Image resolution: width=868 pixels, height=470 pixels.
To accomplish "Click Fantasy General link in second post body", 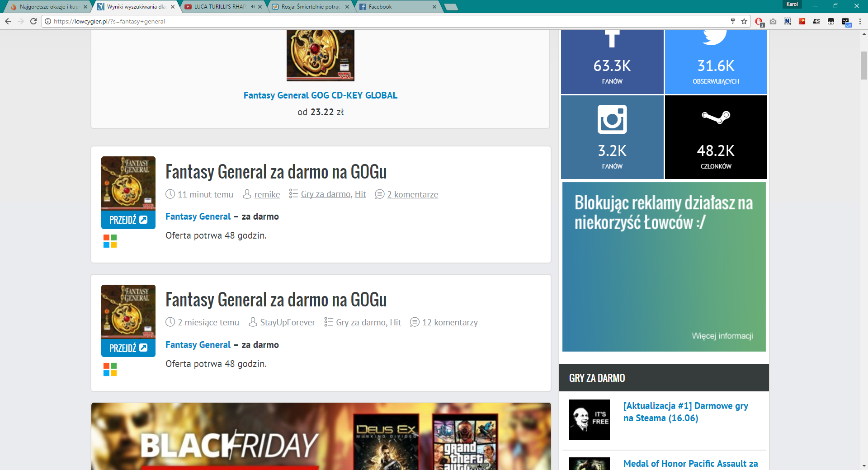I will tap(198, 345).
